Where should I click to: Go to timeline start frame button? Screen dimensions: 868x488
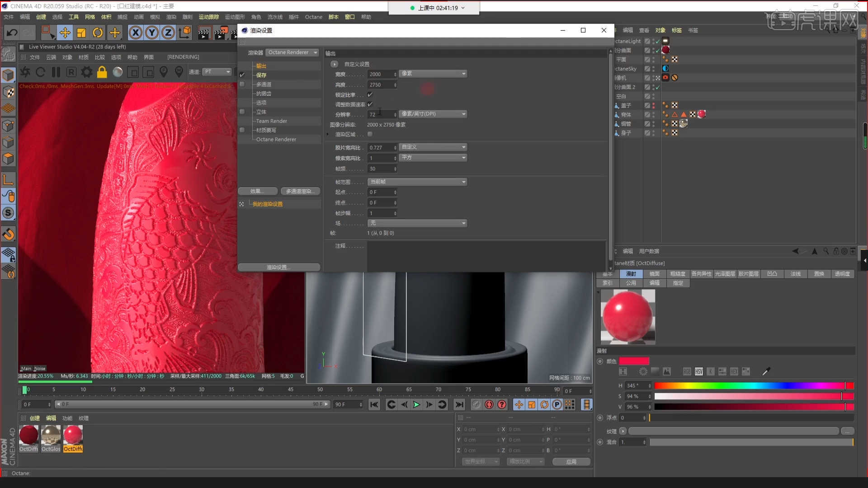point(374,404)
